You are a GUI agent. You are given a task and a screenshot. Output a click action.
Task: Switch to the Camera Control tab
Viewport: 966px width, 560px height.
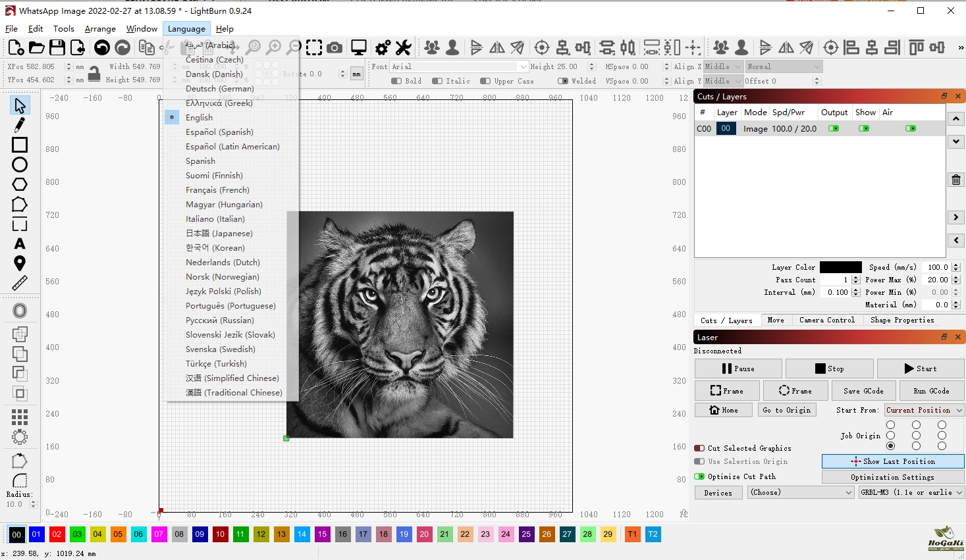(x=826, y=320)
